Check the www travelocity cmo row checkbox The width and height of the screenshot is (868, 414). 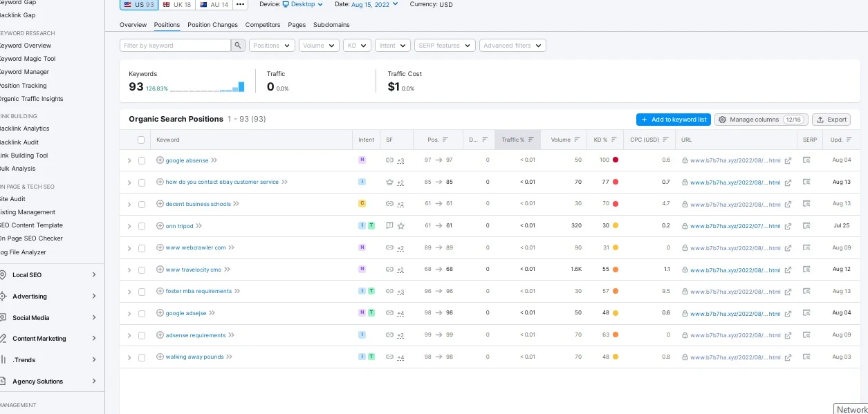tap(141, 270)
